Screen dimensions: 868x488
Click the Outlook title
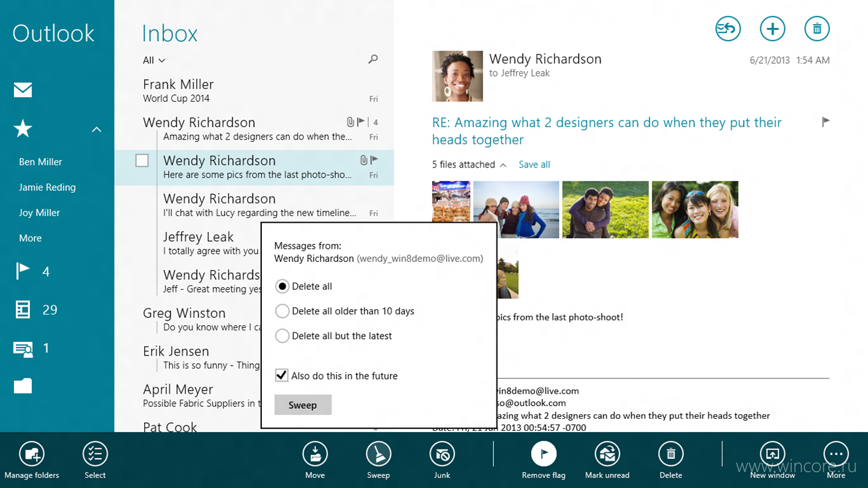(53, 33)
